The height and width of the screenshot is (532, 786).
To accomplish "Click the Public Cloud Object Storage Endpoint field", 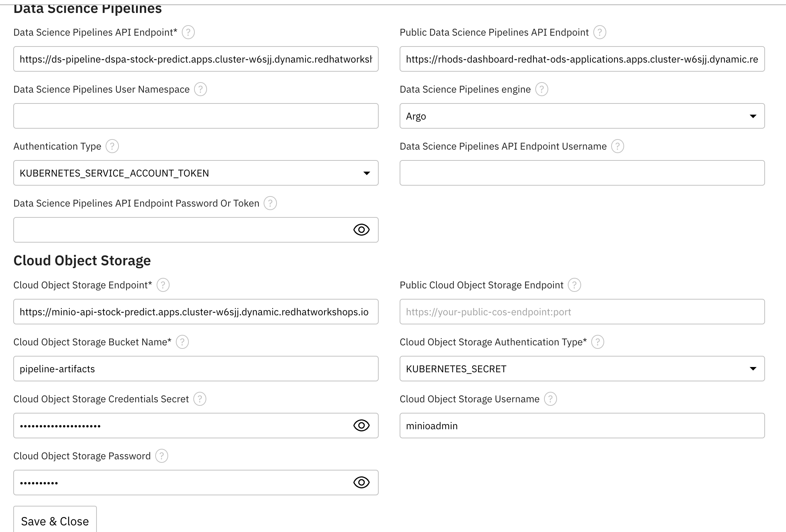I will (x=582, y=312).
